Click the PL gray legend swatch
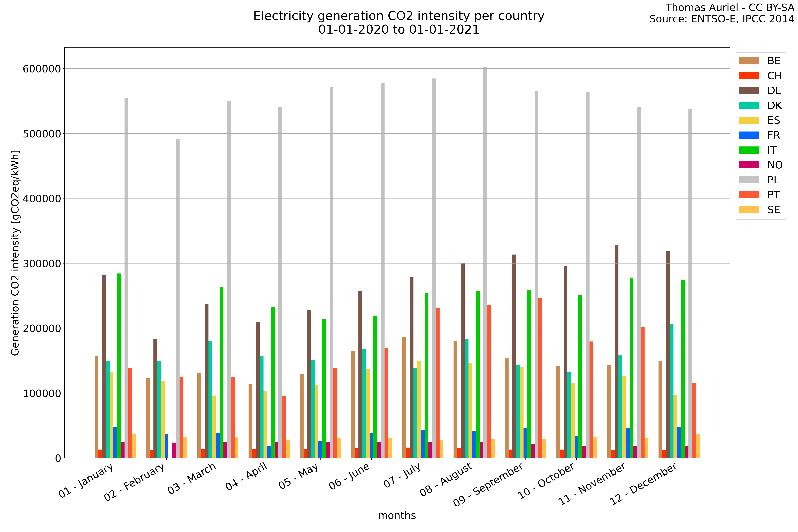Screen dimensions: 798x532 (x=749, y=180)
